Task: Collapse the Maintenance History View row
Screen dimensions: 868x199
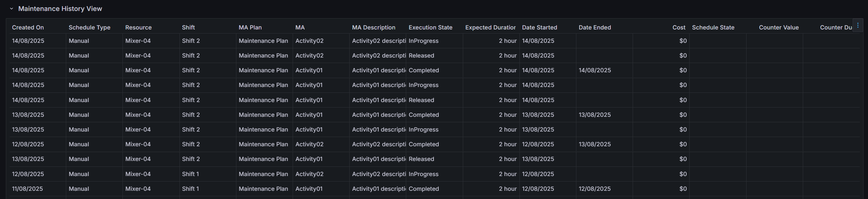Action: click(12, 9)
